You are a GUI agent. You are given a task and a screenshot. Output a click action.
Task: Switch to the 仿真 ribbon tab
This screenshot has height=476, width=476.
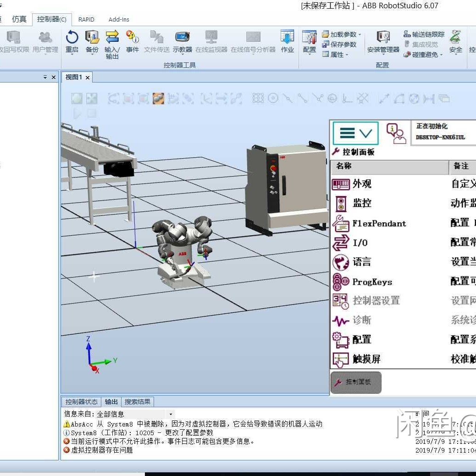coord(19,19)
